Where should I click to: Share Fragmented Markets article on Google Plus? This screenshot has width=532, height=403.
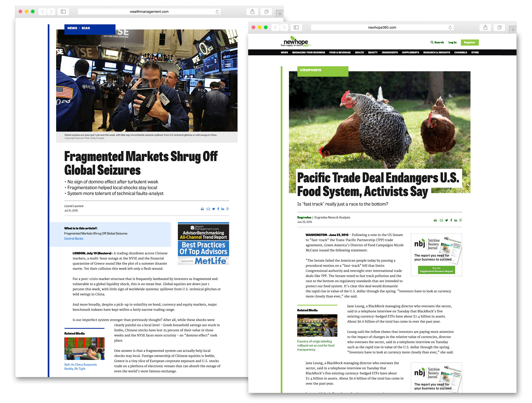tap(228, 209)
